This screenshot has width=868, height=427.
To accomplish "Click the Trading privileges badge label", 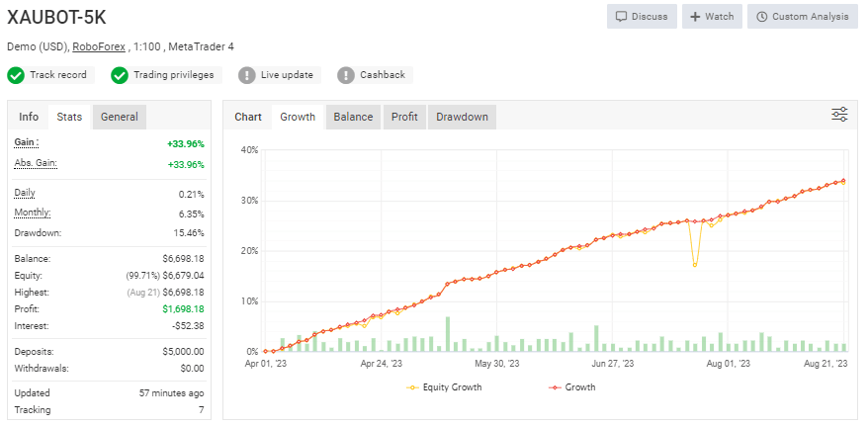I will coord(174,75).
